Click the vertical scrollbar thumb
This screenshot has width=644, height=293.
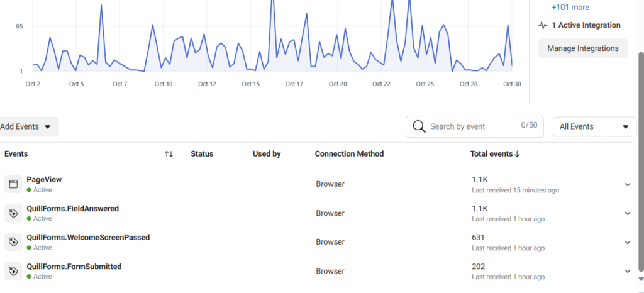click(x=641, y=161)
